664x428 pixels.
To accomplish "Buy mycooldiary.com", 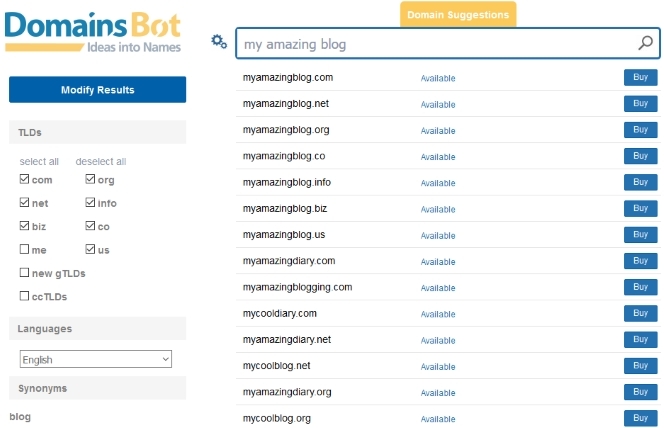I will (x=640, y=313).
